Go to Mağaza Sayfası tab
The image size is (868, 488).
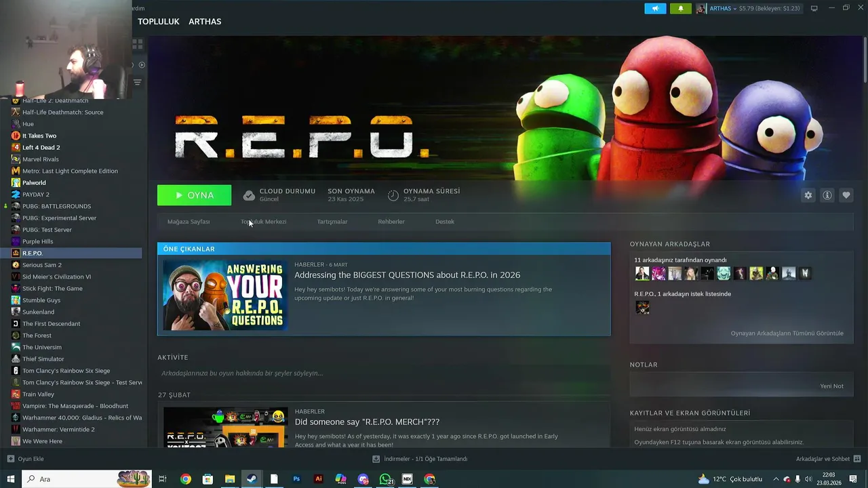coord(189,222)
